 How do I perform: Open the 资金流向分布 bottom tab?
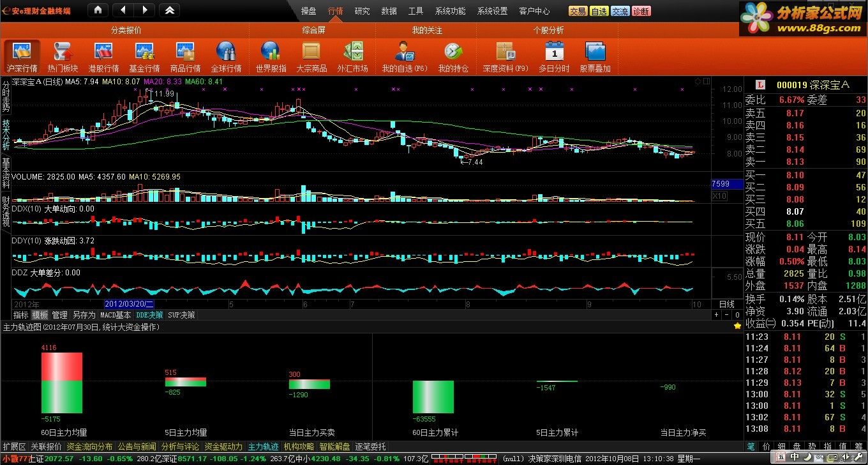tap(89, 446)
